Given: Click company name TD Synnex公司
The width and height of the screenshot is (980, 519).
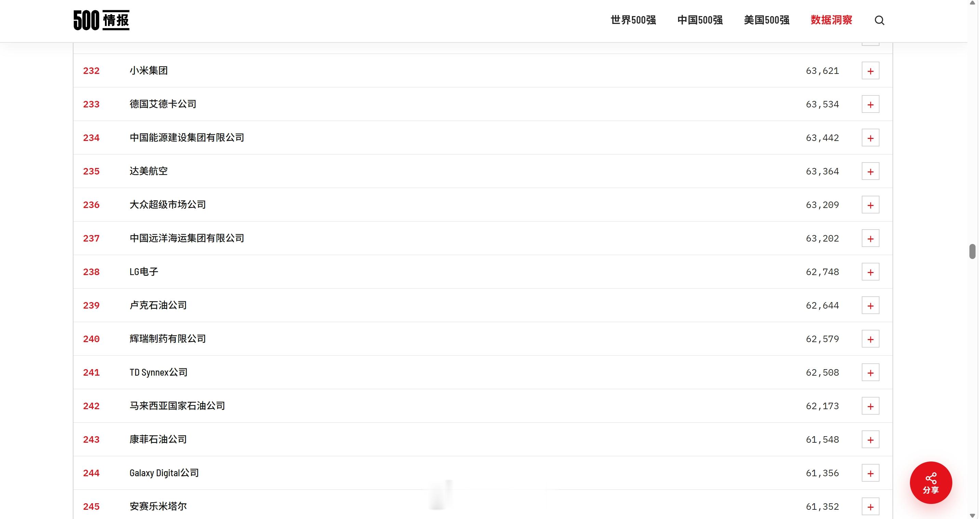Looking at the screenshot, I should click(x=158, y=373).
